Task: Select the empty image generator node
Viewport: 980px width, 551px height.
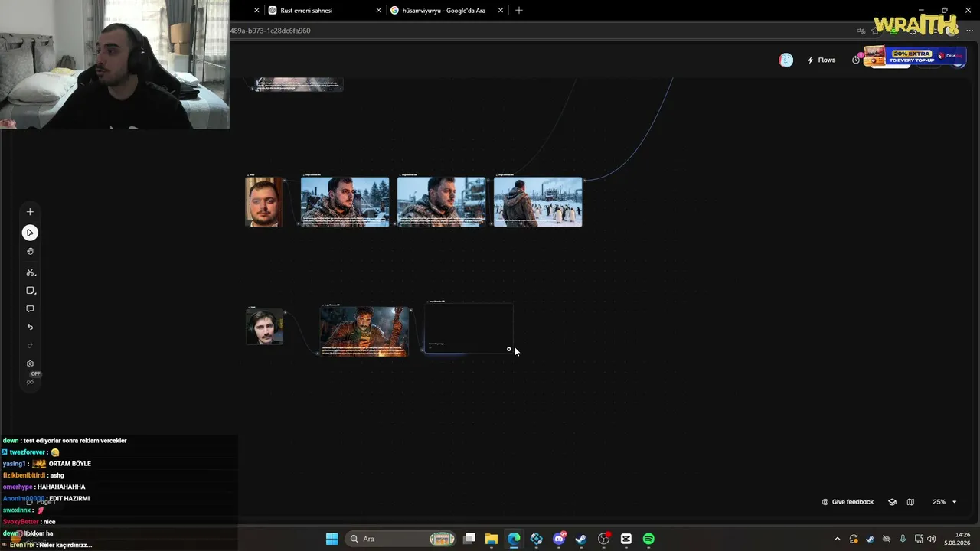Action: [x=469, y=328]
